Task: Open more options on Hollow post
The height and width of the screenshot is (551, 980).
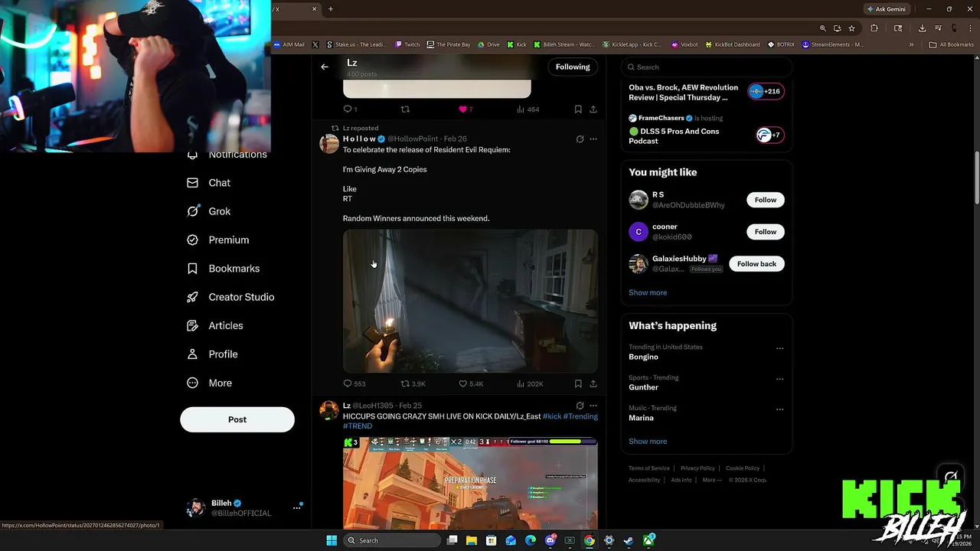Action: [x=593, y=139]
